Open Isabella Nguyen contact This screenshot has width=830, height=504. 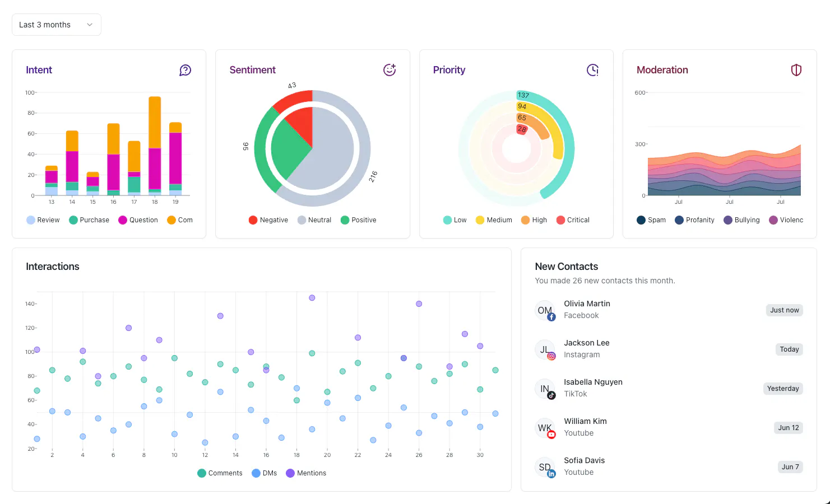tap(669, 388)
